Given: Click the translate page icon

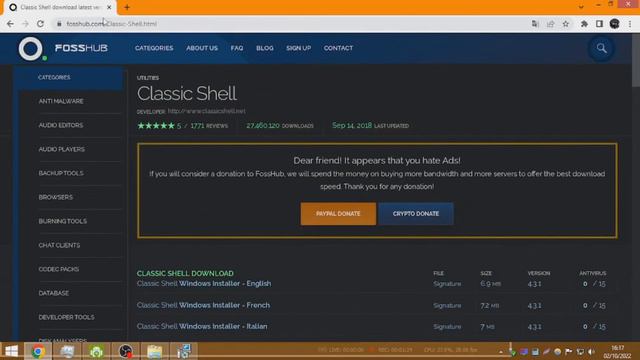Looking at the screenshot, I should coord(535,24).
